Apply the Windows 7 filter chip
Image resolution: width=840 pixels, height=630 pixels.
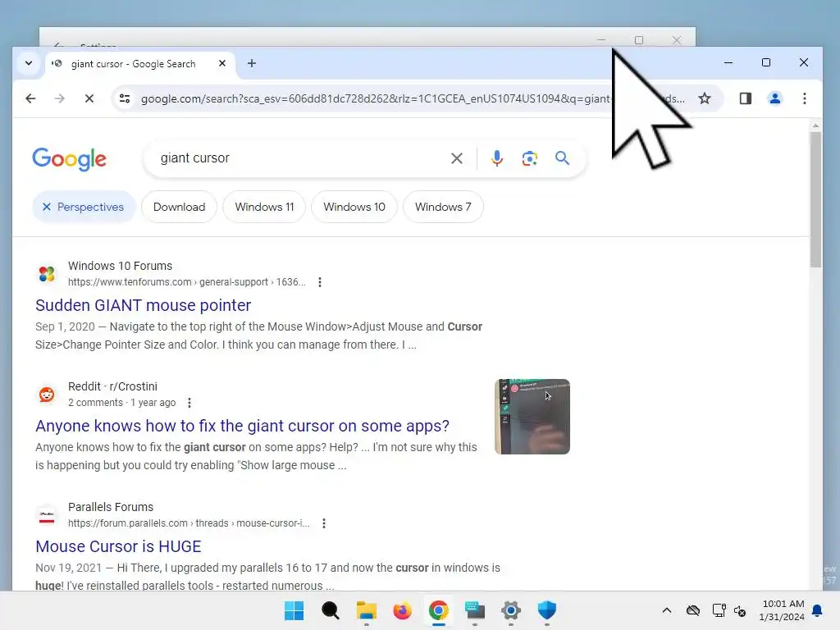point(443,207)
